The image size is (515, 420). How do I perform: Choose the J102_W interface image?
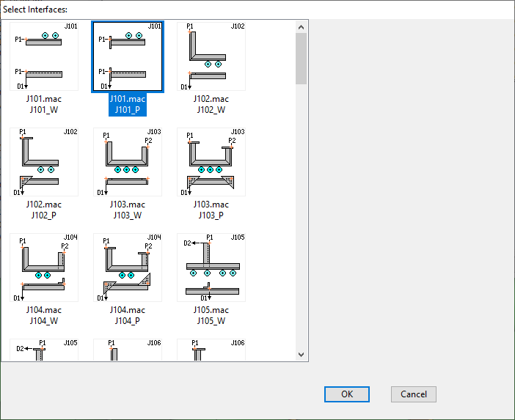[x=211, y=56]
